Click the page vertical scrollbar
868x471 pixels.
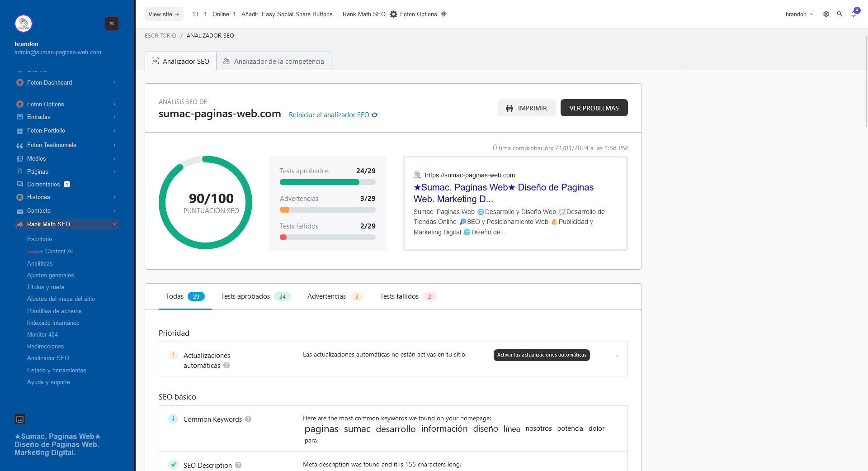point(866,81)
